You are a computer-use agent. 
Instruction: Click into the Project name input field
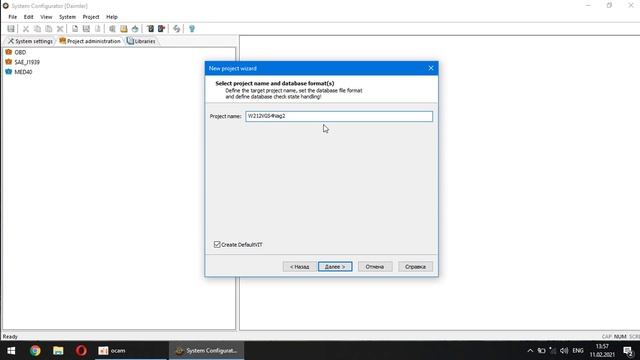[339, 116]
